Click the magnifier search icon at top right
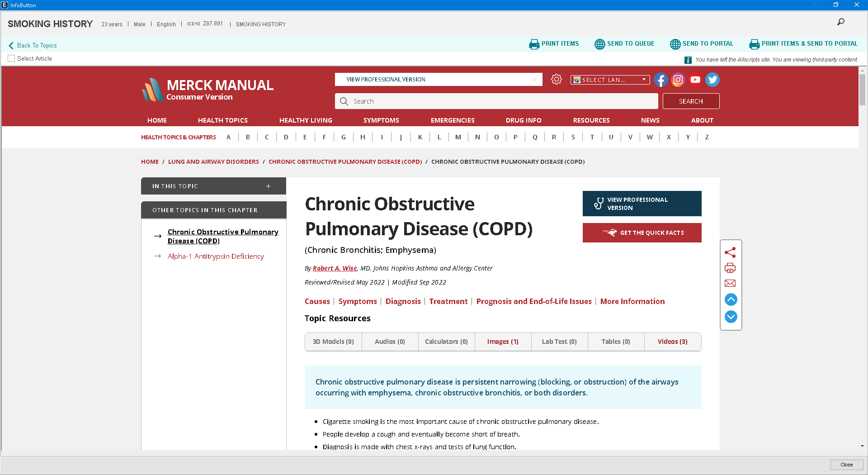The width and height of the screenshot is (868, 475). click(840, 22)
